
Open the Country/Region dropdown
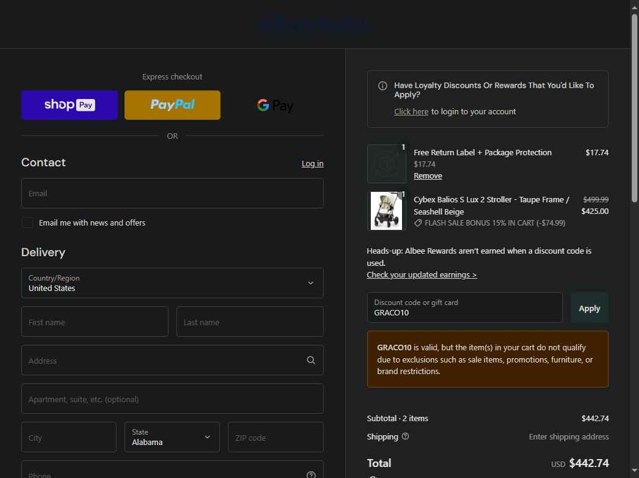click(x=172, y=283)
